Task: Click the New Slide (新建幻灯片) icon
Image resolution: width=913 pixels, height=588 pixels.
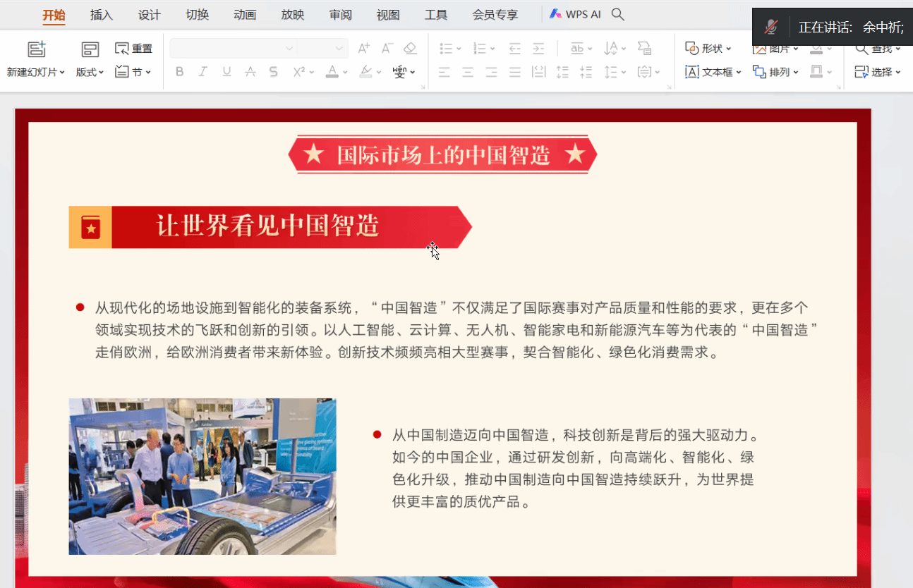Action: (37, 49)
